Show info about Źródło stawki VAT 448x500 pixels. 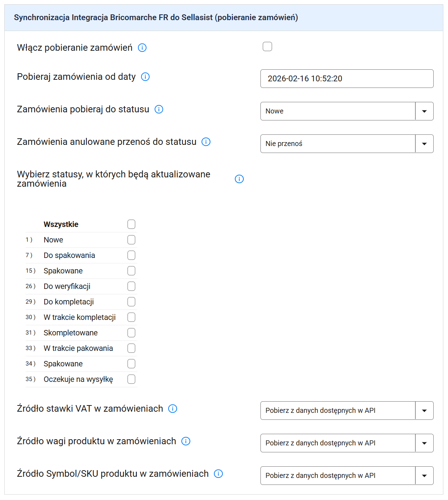173,409
